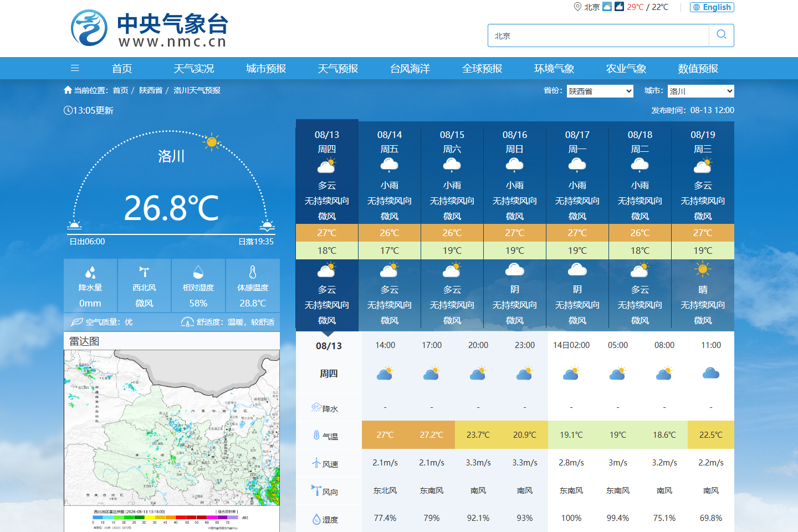Select the 08/19 周三 forecast column
Viewport: 798px width, 532px height.
703,227
